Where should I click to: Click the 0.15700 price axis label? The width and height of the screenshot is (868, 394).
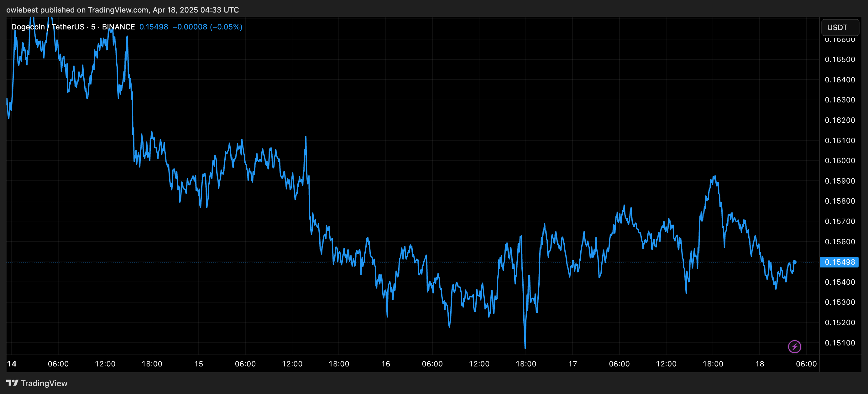(x=839, y=221)
